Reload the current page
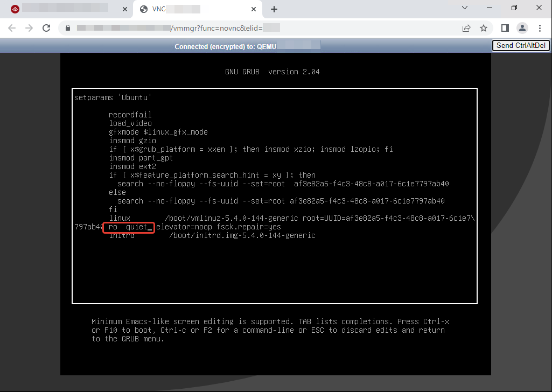 click(x=46, y=28)
